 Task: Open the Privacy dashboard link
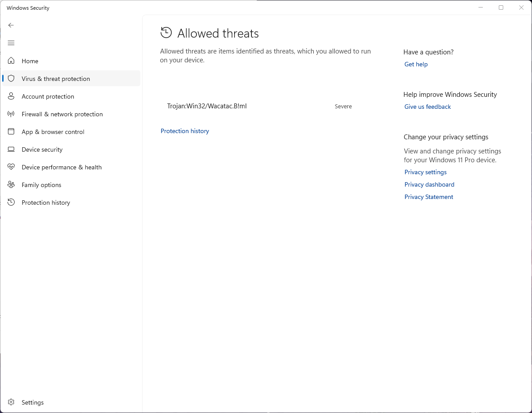[x=429, y=184]
